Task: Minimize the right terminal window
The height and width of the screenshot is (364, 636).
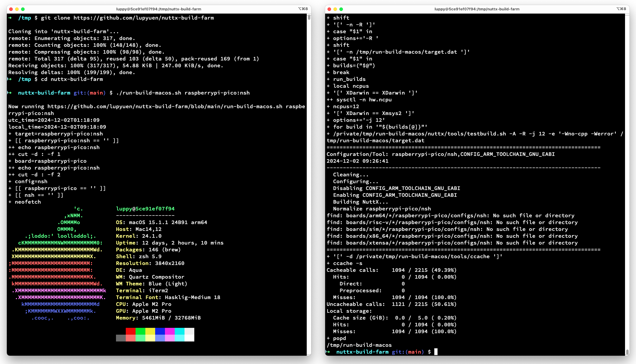Action: coord(335,9)
